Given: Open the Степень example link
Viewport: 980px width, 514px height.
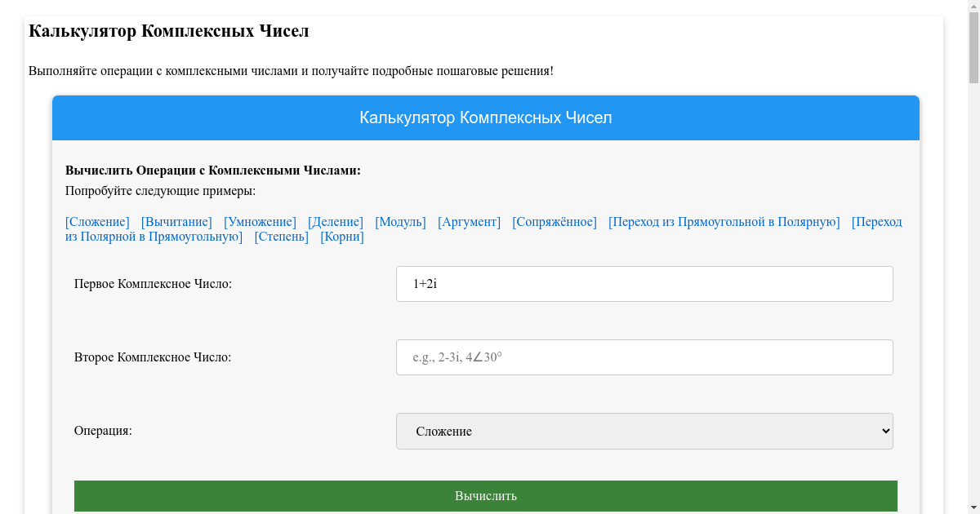Looking at the screenshot, I should click(x=281, y=237).
